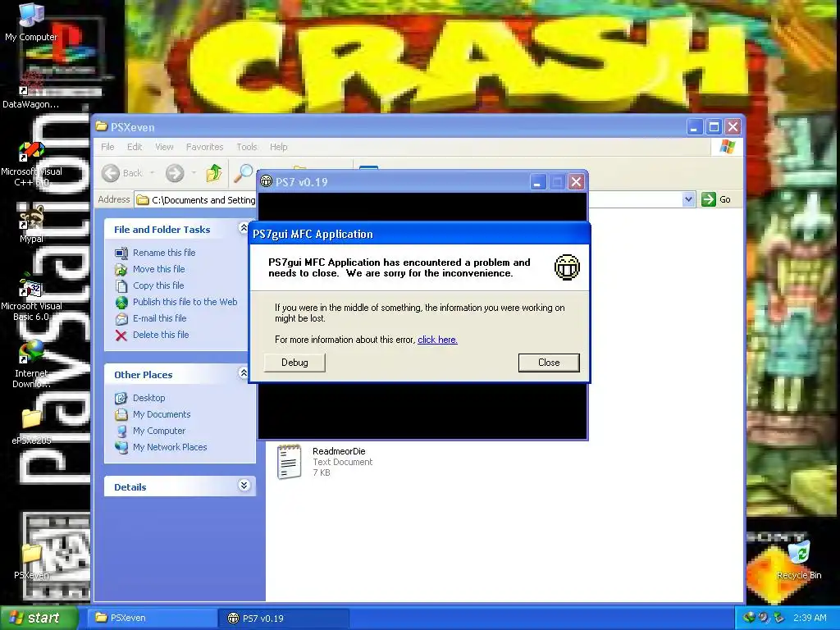The height and width of the screenshot is (630, 840).
Task: Click third system tray icon
Action: (x=778, y=618)
